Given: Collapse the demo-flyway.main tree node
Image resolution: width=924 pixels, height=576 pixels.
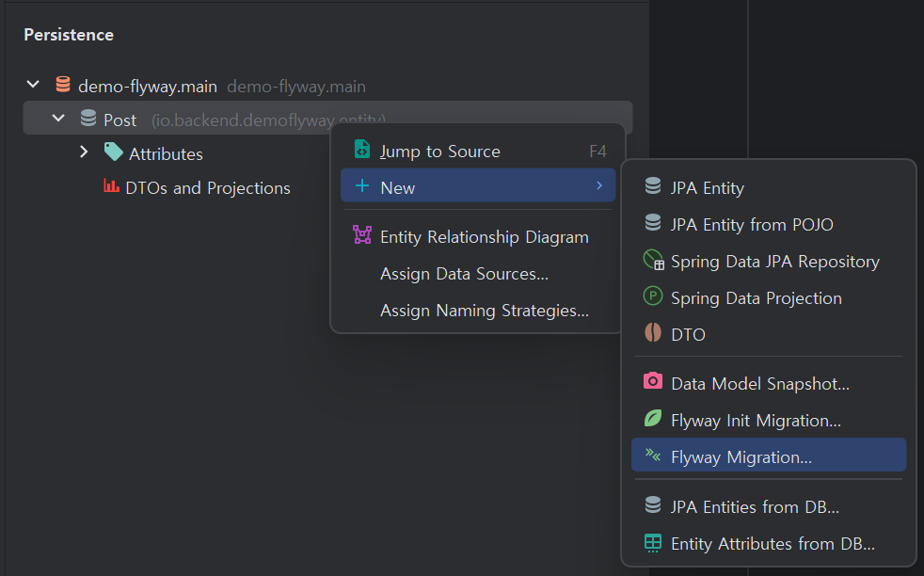Looking at the screenshot, I should pyautogui.click(x=33, y=85).
